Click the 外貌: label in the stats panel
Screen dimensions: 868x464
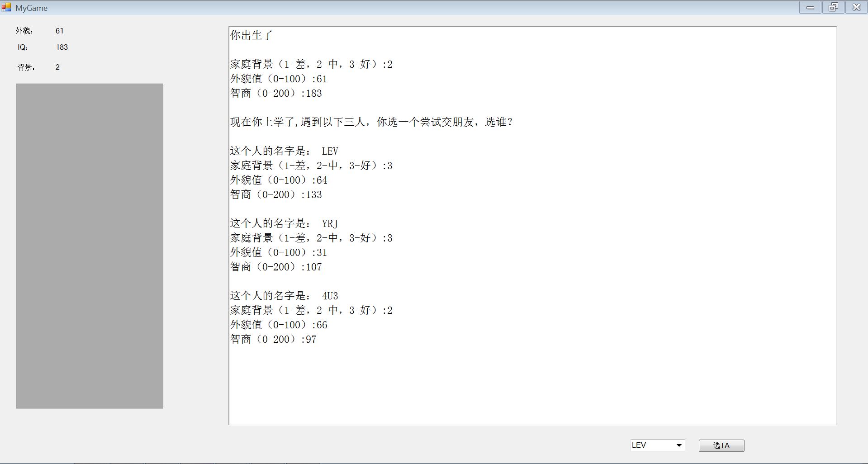pyautogui.click(x=24, y=31)
